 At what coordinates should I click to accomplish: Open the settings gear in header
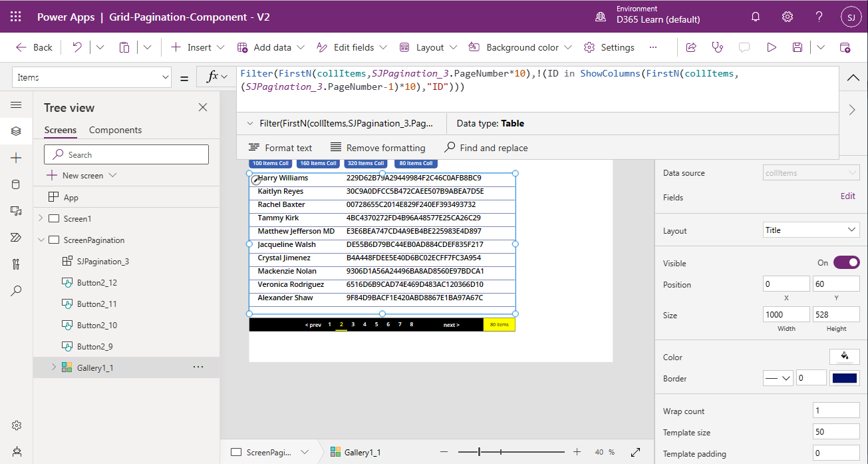pyautogui.click(x=788, y=17)
